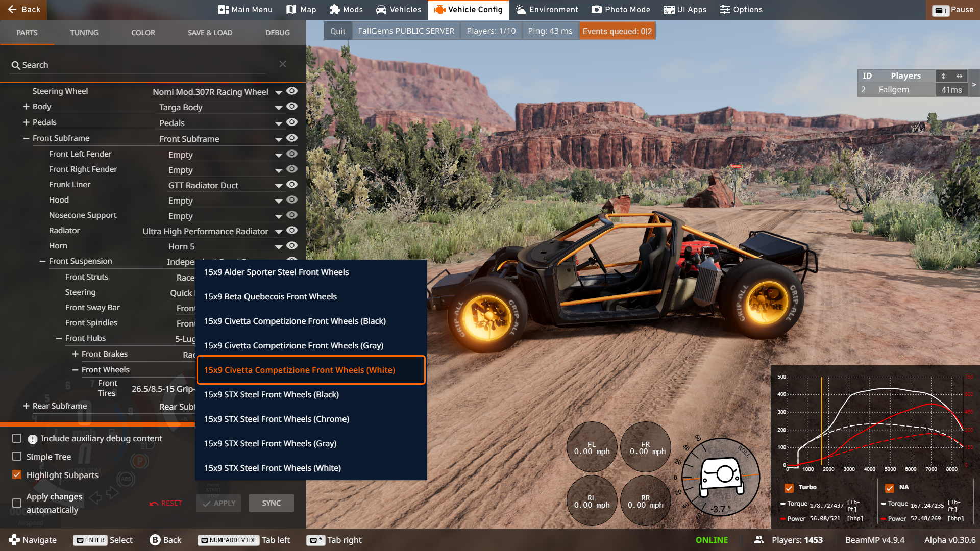The width and height of the screenshot is (980, 551).
Task: Click the SYNC button
Action: [x=272, y=503]
